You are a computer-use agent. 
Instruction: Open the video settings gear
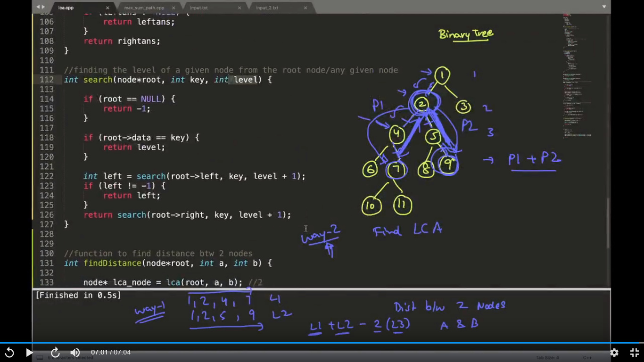pos(614,352)
